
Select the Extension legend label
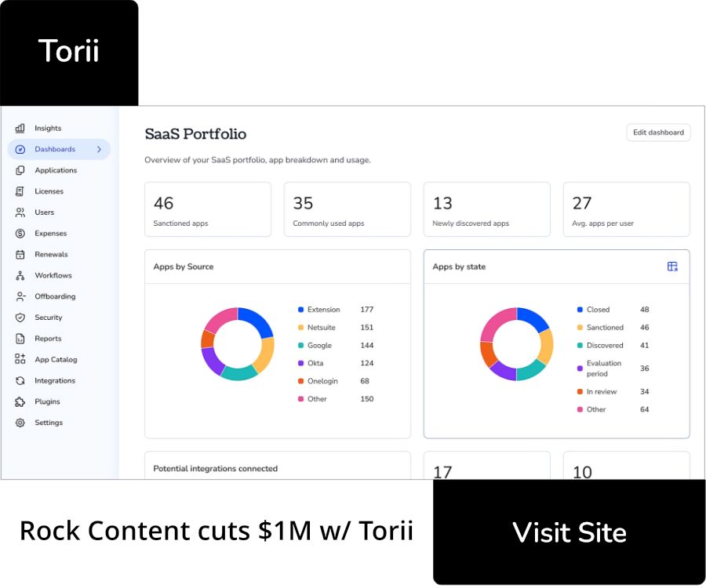(324, 310)
